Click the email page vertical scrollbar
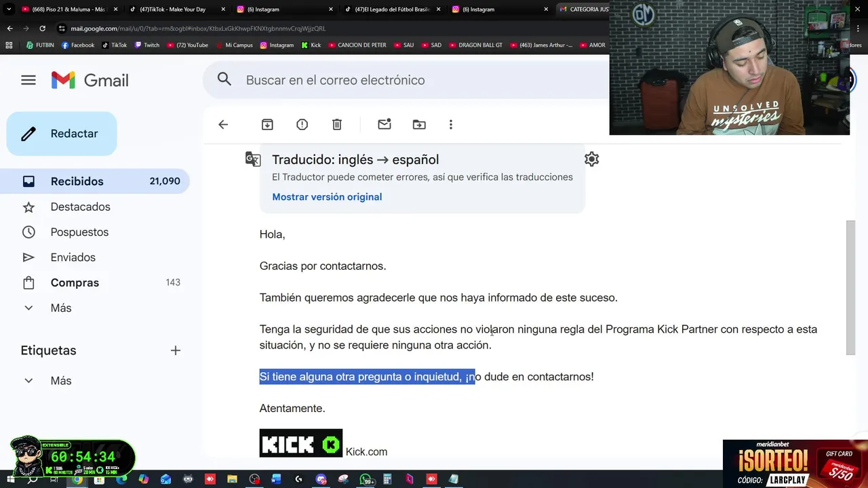Screen dimensions: 868x488 click(x=850, y=287)
